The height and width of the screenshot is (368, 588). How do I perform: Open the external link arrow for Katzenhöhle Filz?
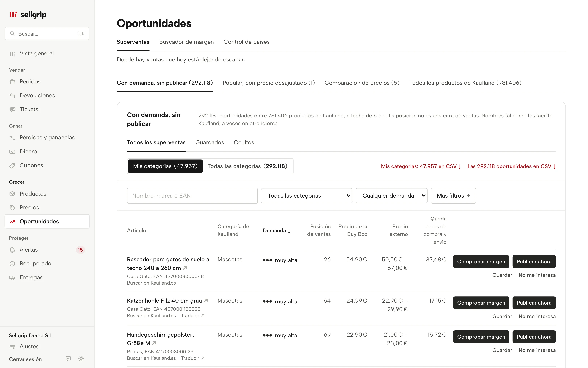[x=206, y=301]
